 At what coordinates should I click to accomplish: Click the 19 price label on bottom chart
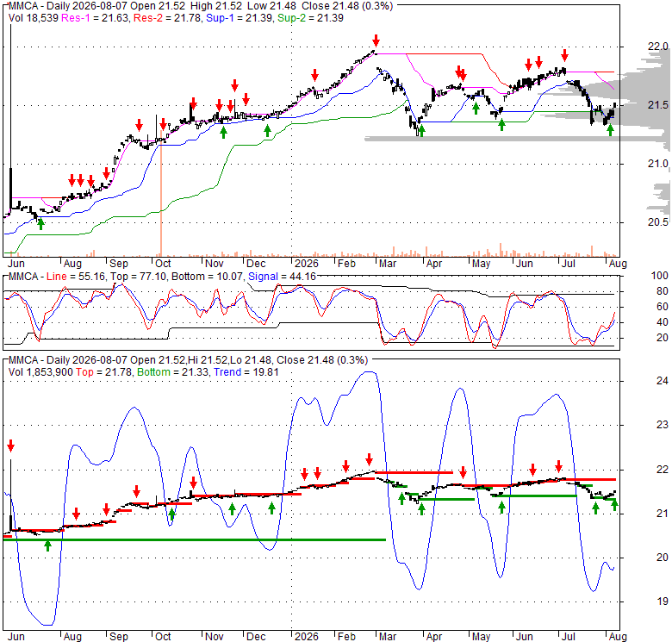point(663,601)
